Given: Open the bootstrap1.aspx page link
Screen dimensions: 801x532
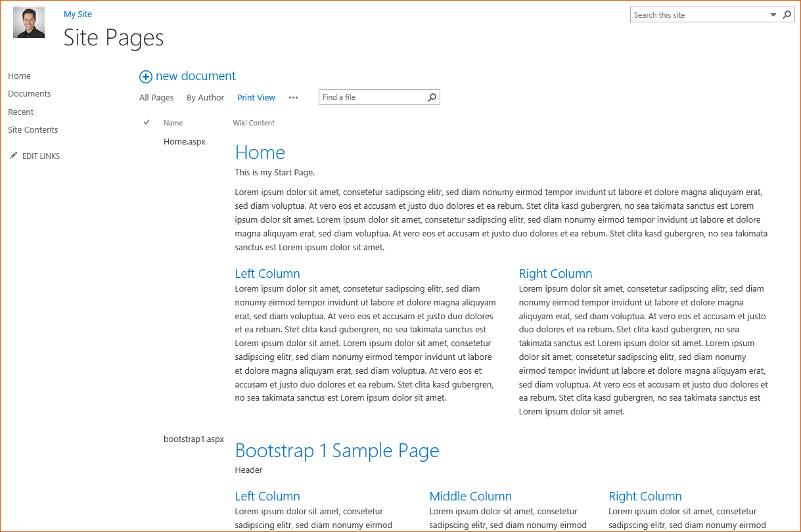Looking at the screenshot, I should click(194, 439).
